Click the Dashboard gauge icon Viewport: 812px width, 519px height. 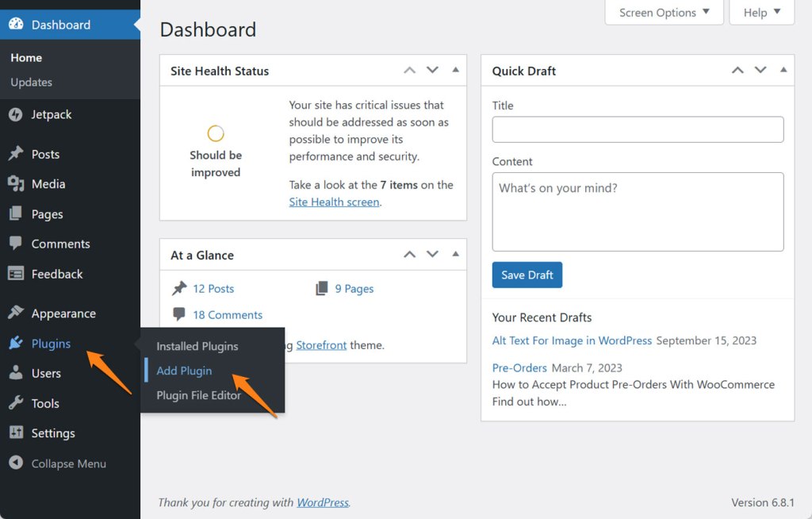coord(16,24)
